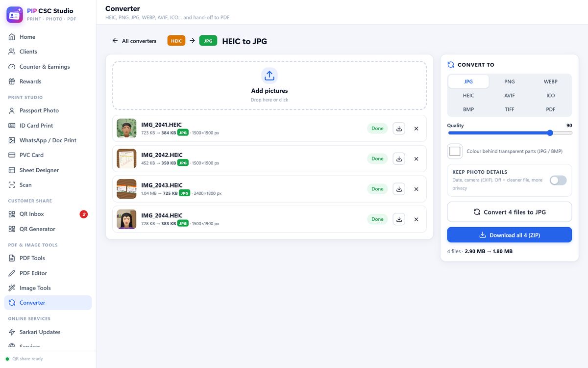Select TIFF as the output format
The height and width of the screenshot is (368, 588).
[x=510, y=109]
